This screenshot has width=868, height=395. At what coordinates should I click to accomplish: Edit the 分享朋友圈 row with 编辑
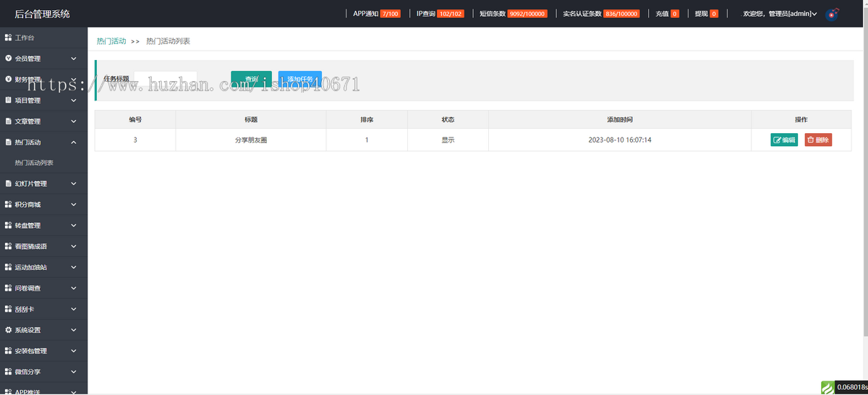coord(784,140)
